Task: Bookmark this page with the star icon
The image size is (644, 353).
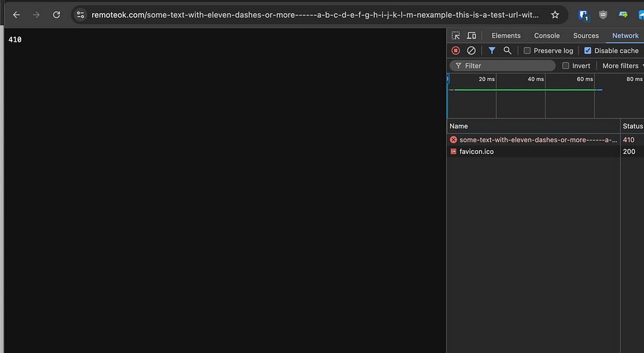Action: point(555,15)
